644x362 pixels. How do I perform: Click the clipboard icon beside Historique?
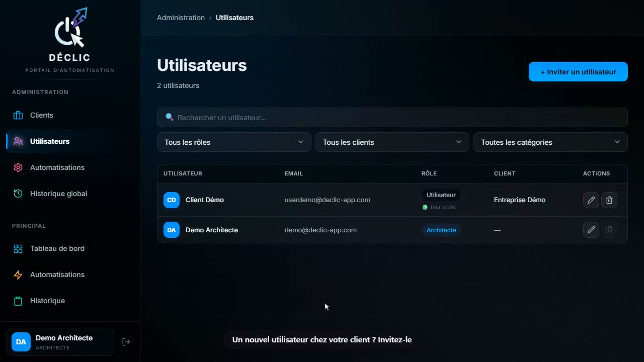point(18,301)
